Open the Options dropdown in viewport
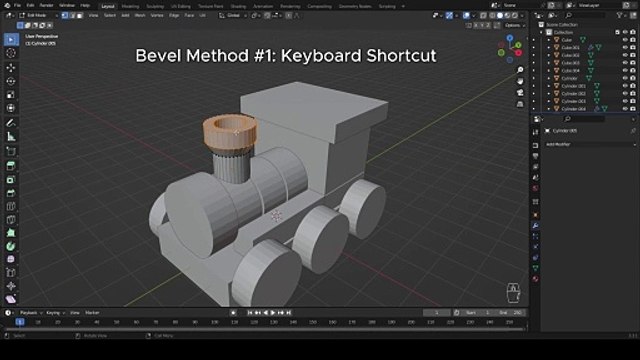The height and width of the screenshot is (360, 640). click(515, 25)
